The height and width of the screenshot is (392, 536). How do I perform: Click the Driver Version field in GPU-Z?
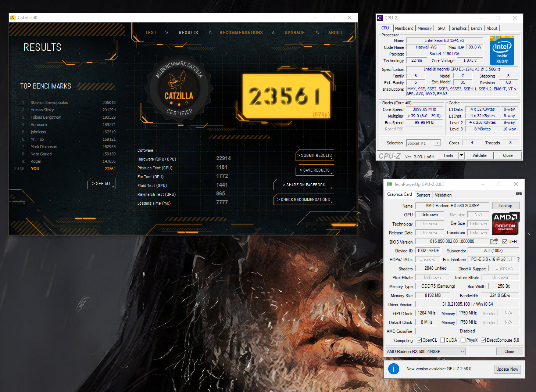467,304
